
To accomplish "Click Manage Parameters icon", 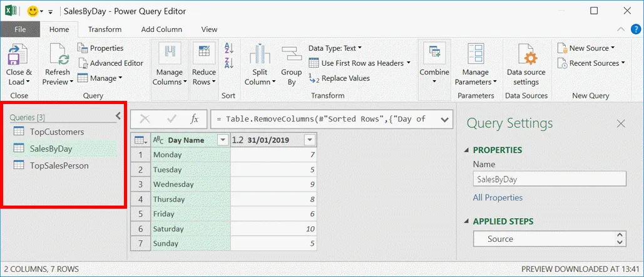I will [x=476, y=55].
